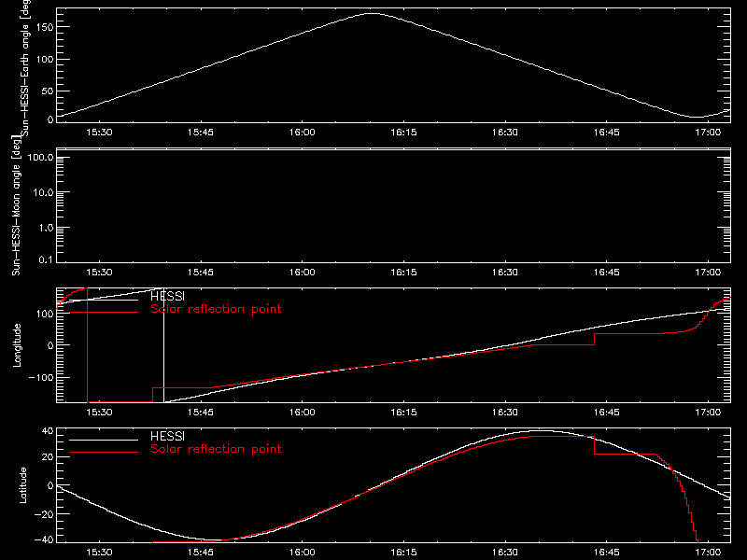
Task: Click red legend line sample in Latitude plot
Action: [x=104, y=452]
